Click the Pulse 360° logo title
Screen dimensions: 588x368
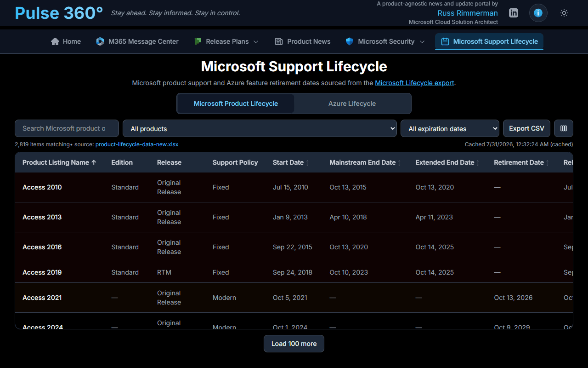[59, 13]
